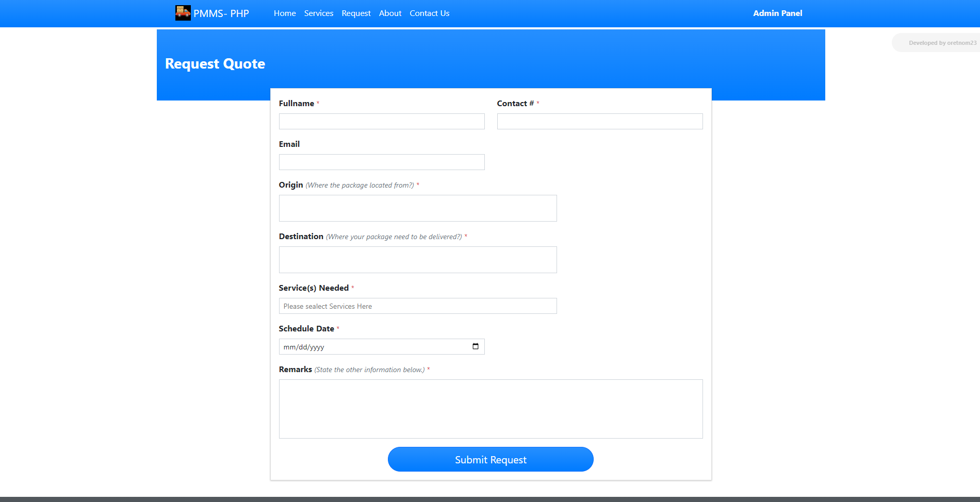Open the calendar picker icon in Schedule Date
Screen dimensions: 980x502
pyautogui.click(x=476, y=346)
